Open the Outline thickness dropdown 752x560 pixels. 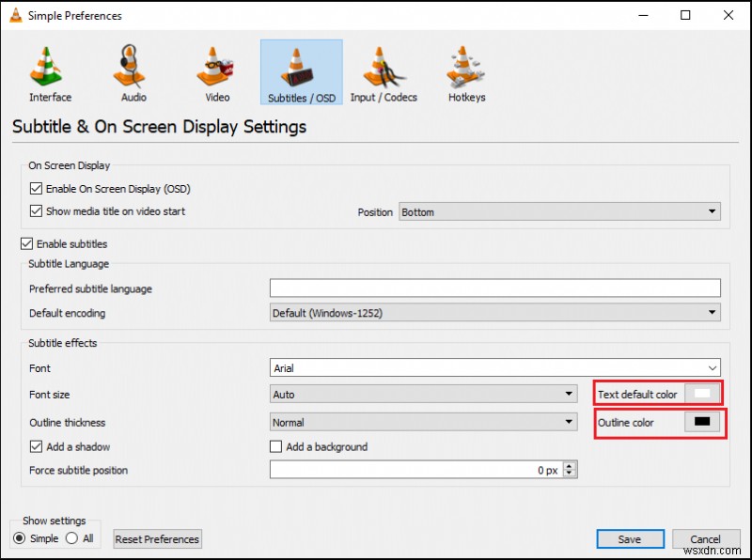[569, 422]
